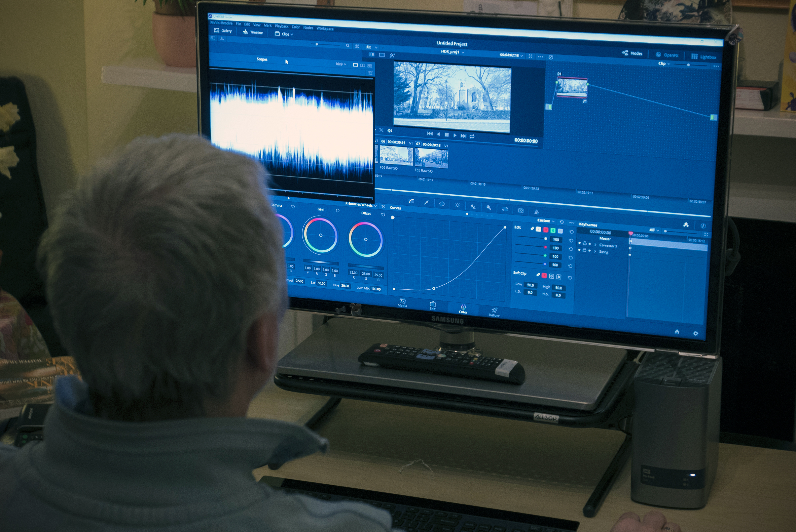The height and width of the screenshot is (532, 796).
Task: Reset the Offset color wheel
Action: pyautogui.click(x=383, y=214)
